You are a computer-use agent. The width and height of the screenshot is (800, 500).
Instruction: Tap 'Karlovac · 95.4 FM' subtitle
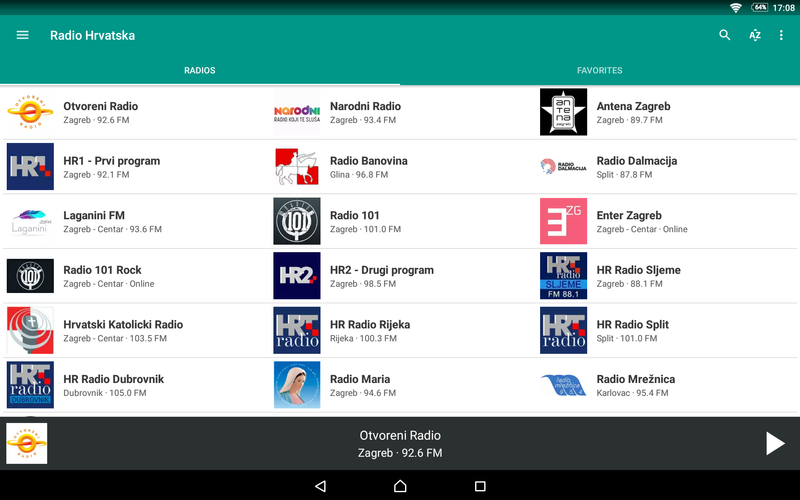(632, 393)
